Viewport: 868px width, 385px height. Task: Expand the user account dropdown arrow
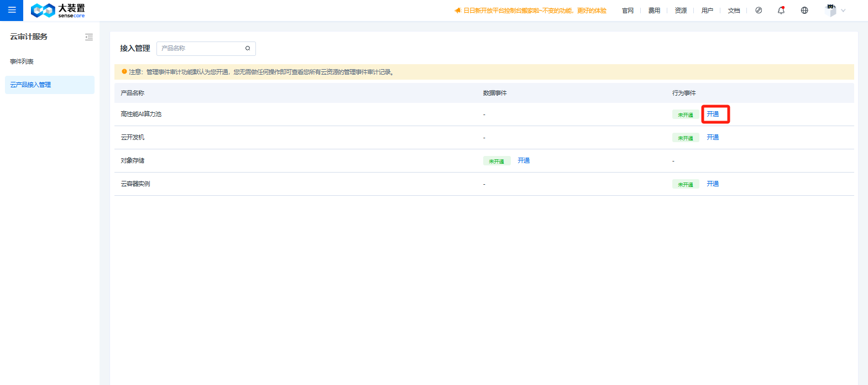point(843,11)
